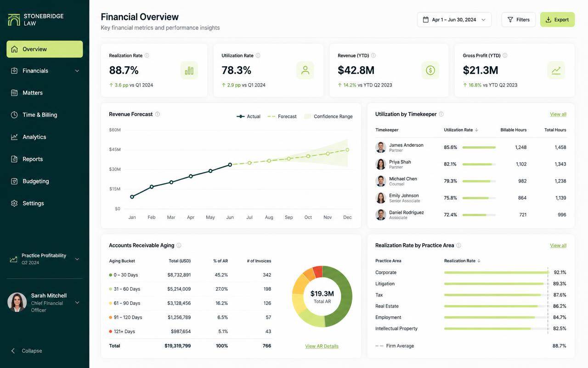Click the Realization Rate info icon in KPI card
This screenshot has height=368, width=588.
pyautogui.click(x=147, y=56)
